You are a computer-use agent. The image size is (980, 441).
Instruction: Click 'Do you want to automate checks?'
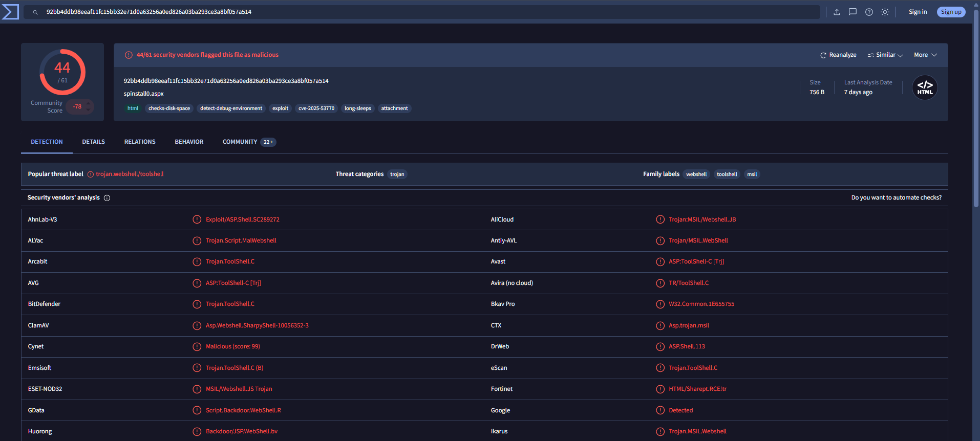click(896, 197)
